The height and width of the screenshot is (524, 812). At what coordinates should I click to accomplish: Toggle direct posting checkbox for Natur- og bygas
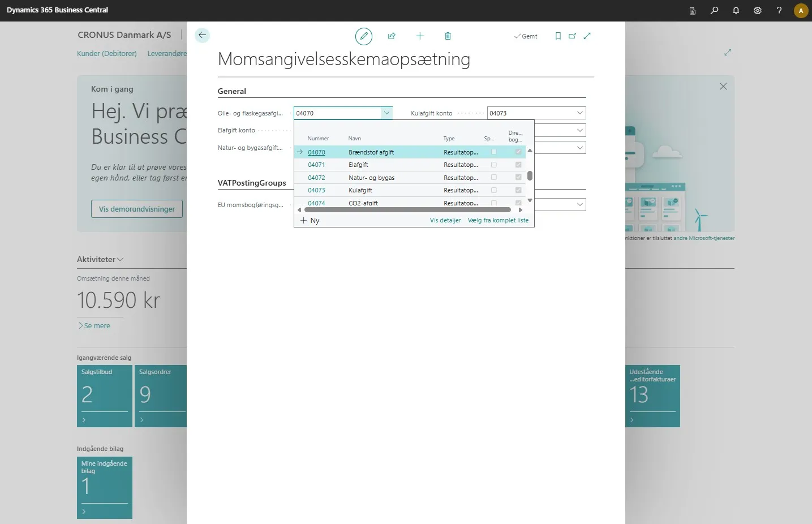click(x=518, y=178)
